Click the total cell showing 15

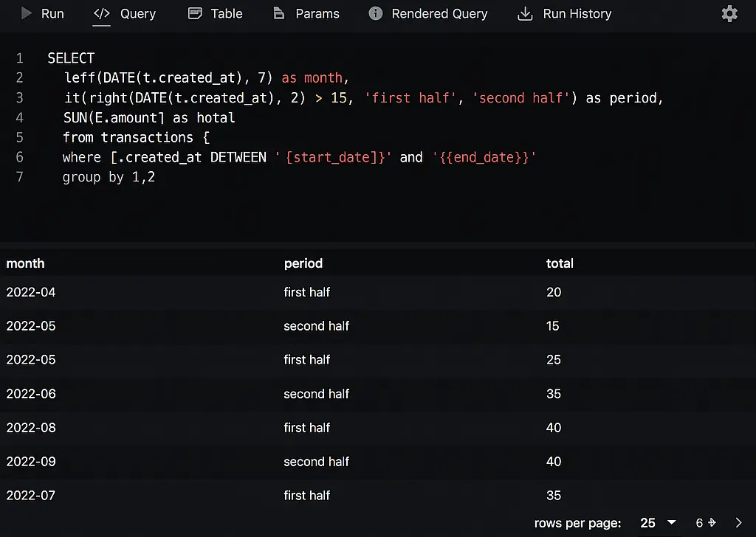(552, 325)
